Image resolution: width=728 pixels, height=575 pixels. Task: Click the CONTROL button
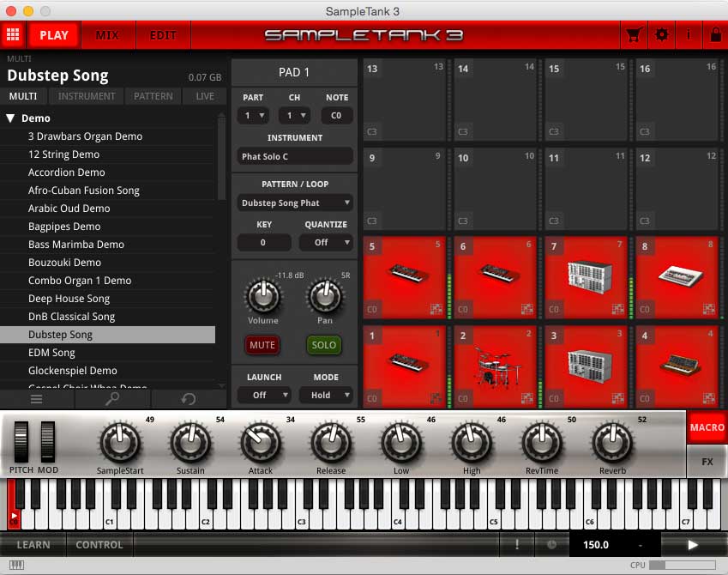[x=99, y=545]
